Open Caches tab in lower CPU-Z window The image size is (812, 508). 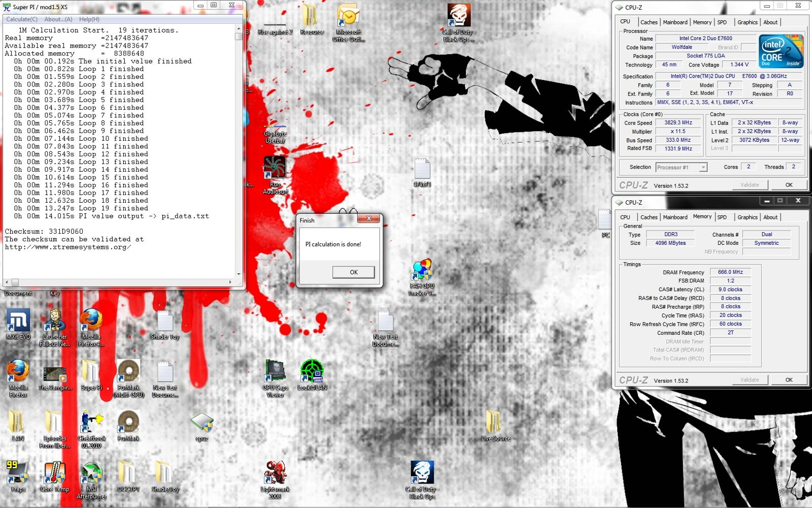(x=649, y=217)
